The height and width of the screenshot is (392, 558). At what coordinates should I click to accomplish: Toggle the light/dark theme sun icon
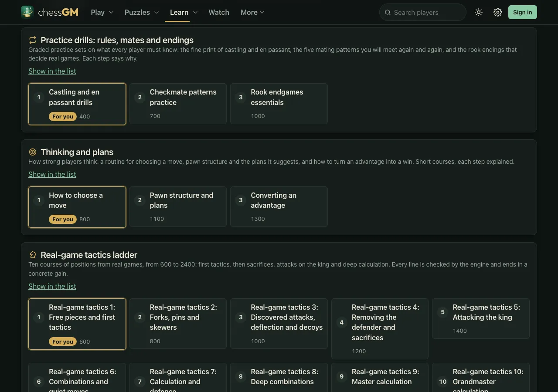479,12
